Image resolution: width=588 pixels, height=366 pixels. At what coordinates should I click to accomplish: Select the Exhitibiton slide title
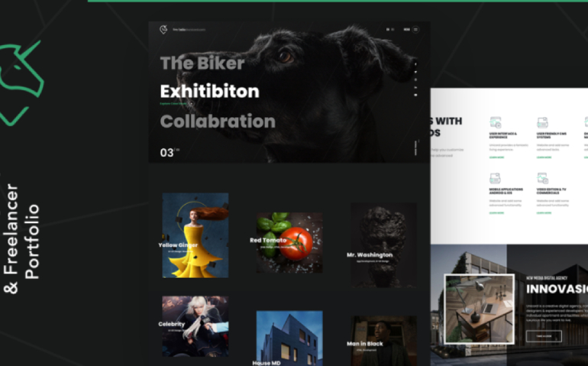[x=210, y=91]
